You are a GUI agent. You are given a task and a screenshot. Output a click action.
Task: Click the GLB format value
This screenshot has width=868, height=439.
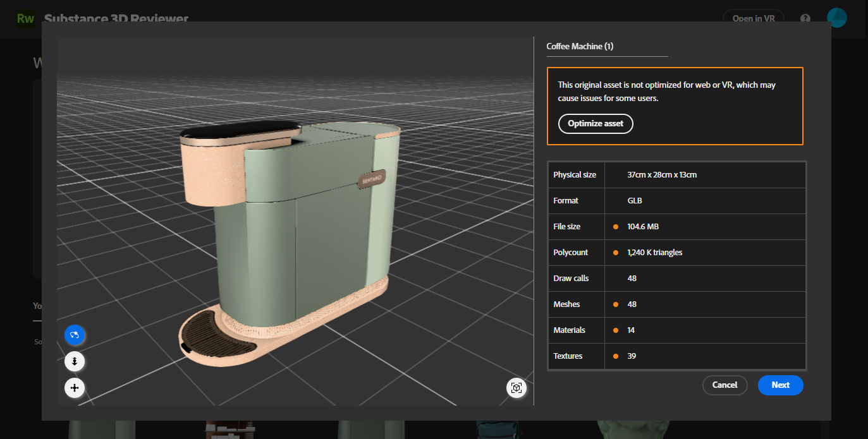point(635,201)
